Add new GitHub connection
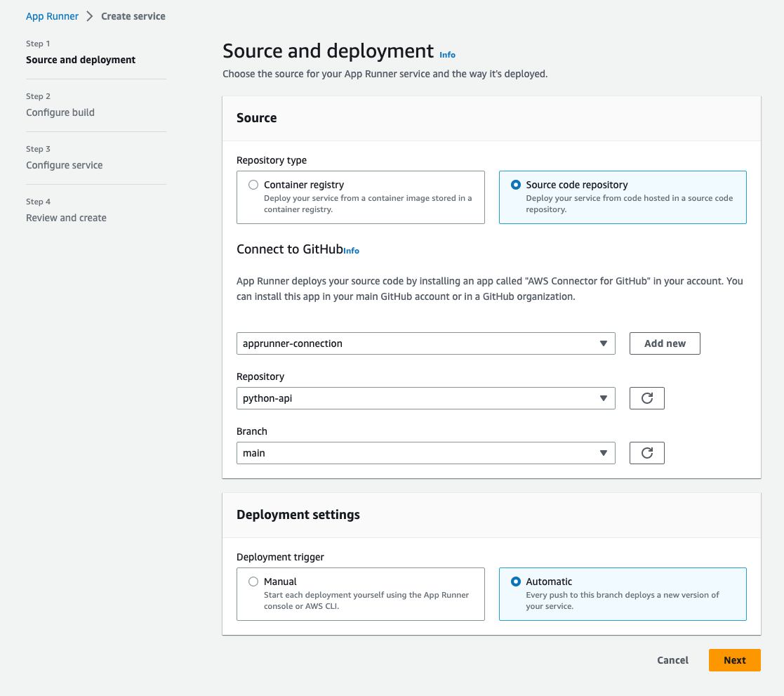 pyautogui.click(x=664, y=343)
